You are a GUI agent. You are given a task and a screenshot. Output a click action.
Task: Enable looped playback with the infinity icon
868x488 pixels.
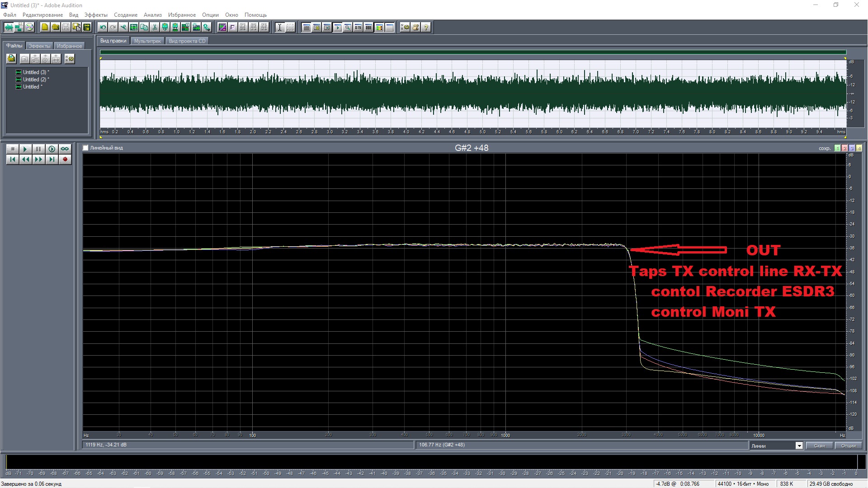[x=65, y=149]
